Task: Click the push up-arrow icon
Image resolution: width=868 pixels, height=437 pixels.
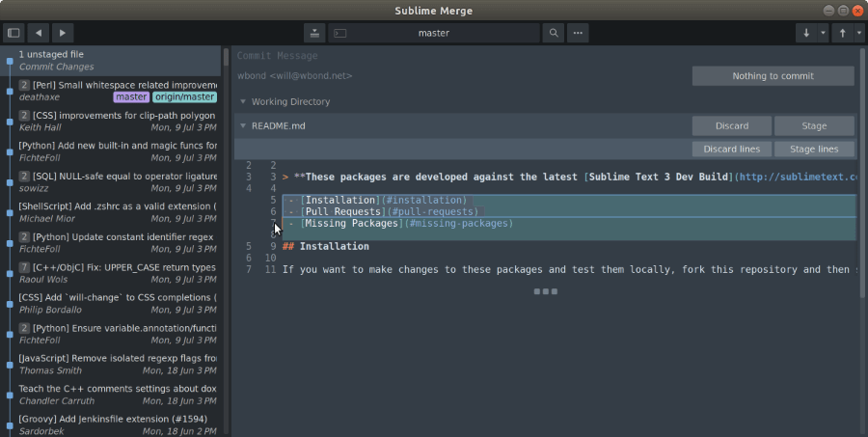Action: (x=842, y=33)
